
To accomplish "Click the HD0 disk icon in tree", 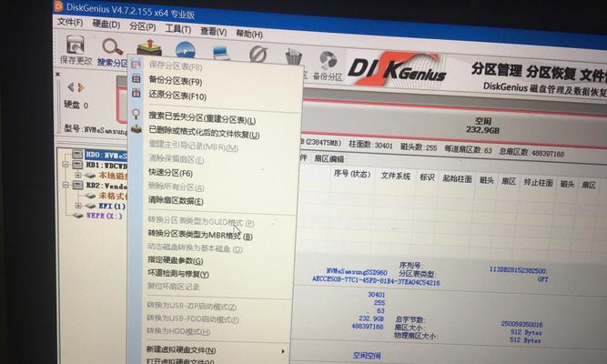I will [x=77, y=154].
